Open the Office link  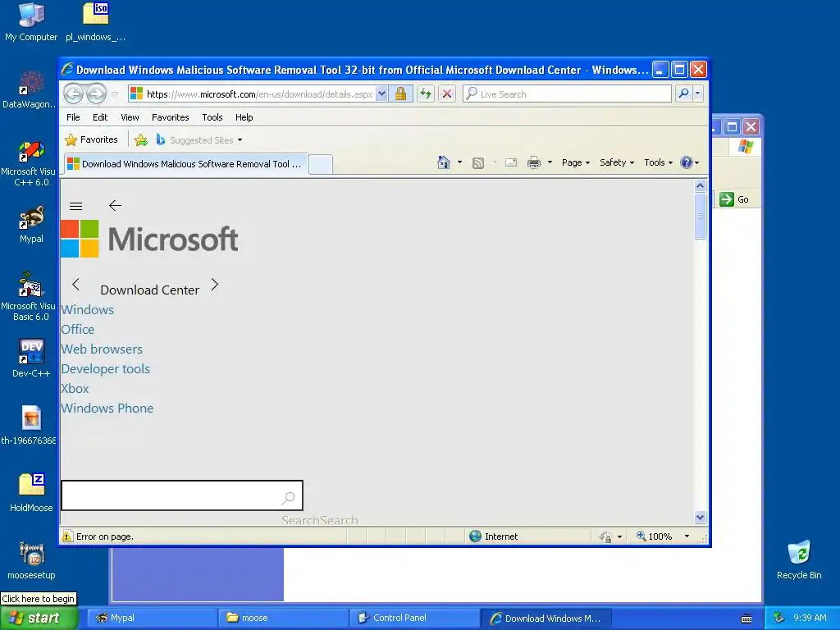coord(78,330)
